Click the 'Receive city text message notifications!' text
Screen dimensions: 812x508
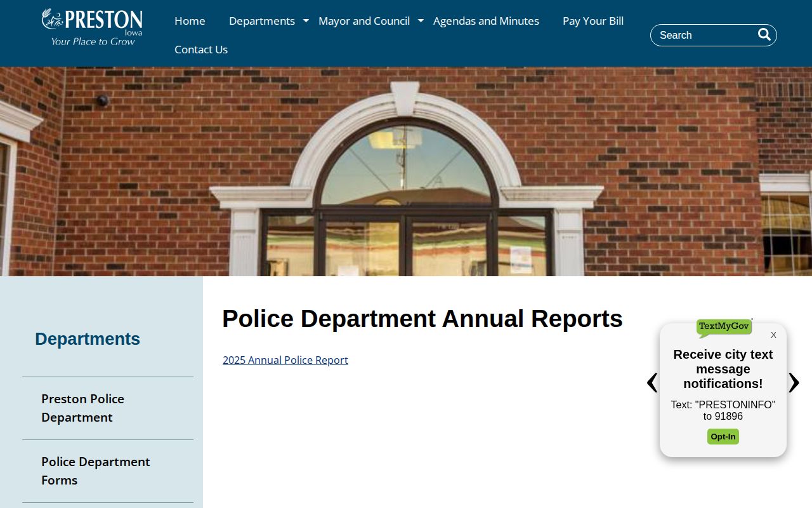tap(723, 369)
